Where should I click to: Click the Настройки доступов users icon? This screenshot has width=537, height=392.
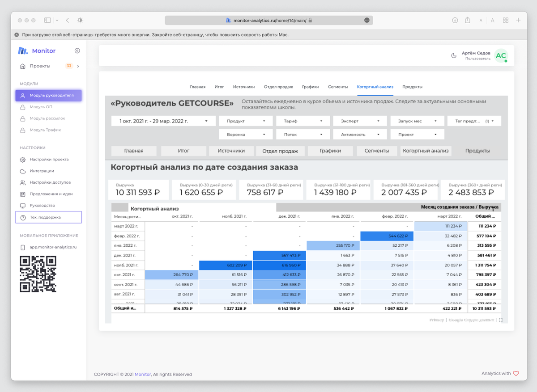(23, 183)
